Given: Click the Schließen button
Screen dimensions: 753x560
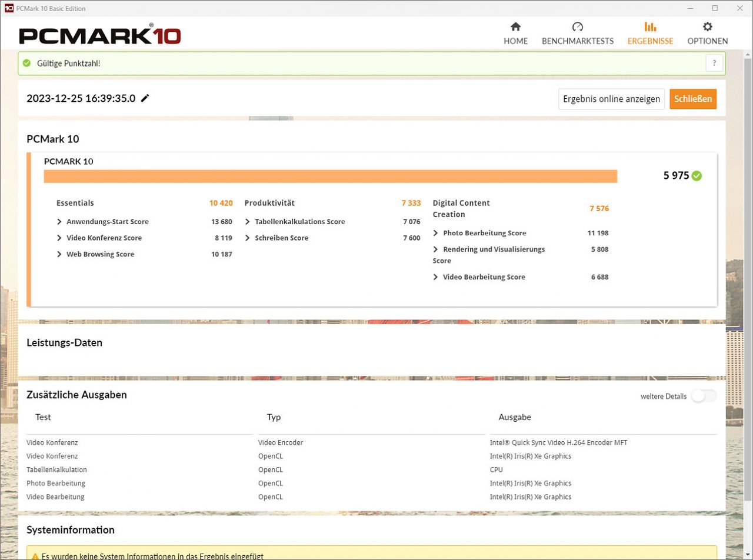Looking at the screenshot, I should 693,99.
